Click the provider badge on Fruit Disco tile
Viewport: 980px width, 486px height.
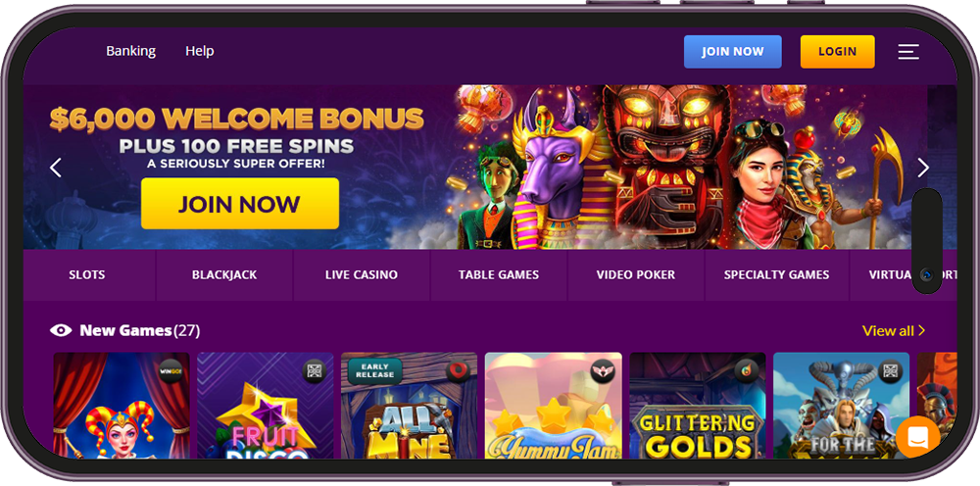[x=315, y=371]
